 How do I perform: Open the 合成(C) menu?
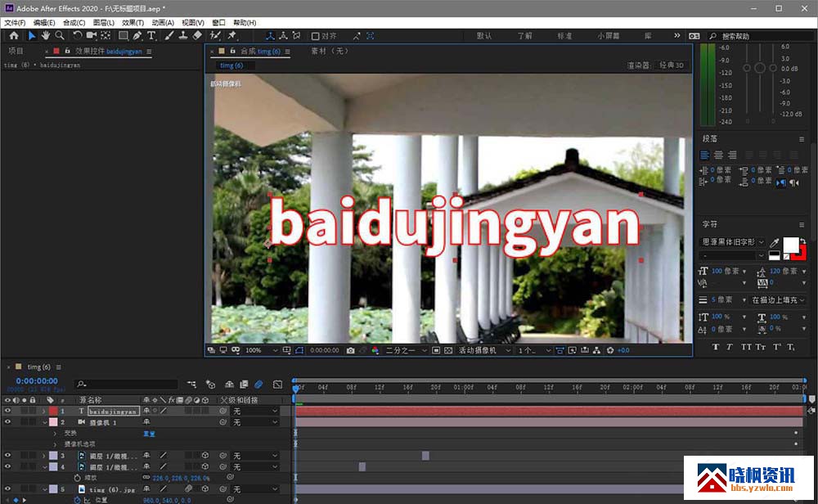(74, 22)
